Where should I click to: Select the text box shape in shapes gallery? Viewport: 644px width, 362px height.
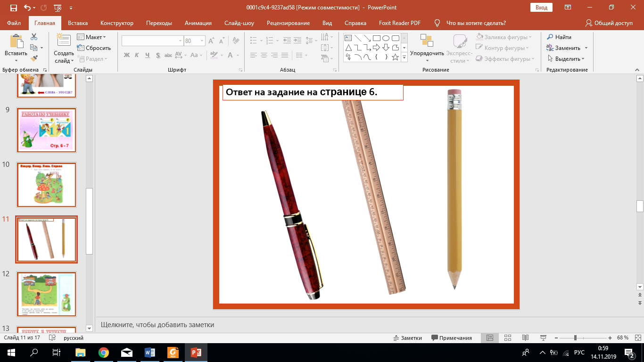tap(348, 38)
